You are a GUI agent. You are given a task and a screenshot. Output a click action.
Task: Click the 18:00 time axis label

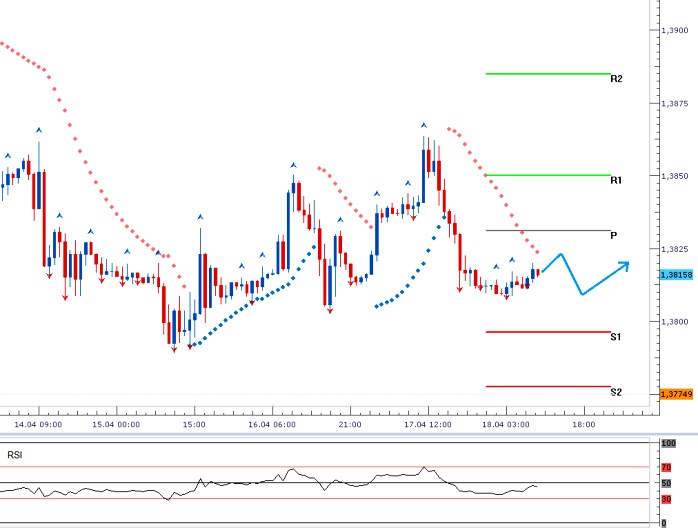coord(584,424)
